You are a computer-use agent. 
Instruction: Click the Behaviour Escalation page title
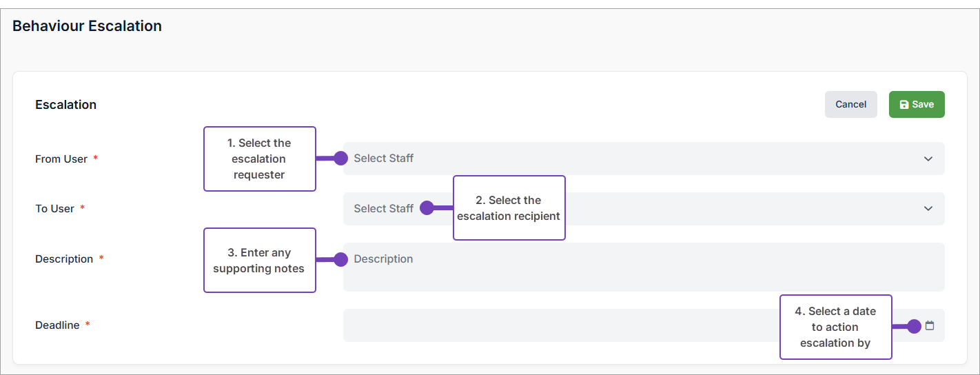87,26
